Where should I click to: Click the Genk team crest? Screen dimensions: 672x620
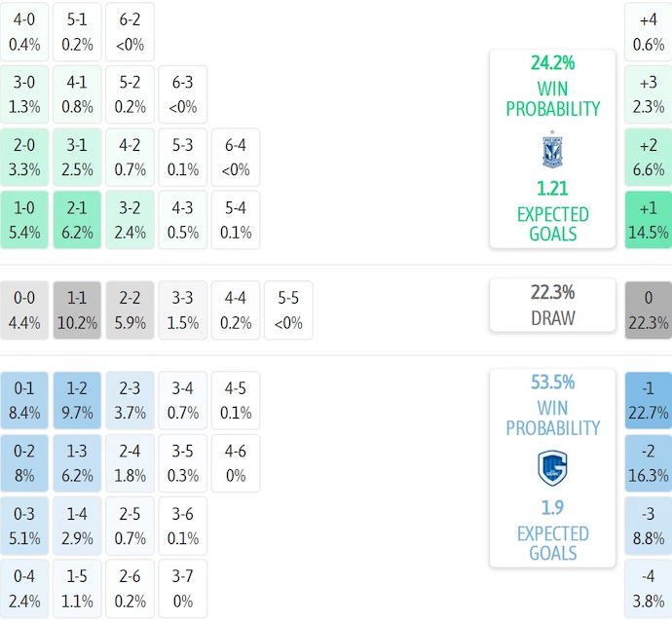click(x=552, y=468)
